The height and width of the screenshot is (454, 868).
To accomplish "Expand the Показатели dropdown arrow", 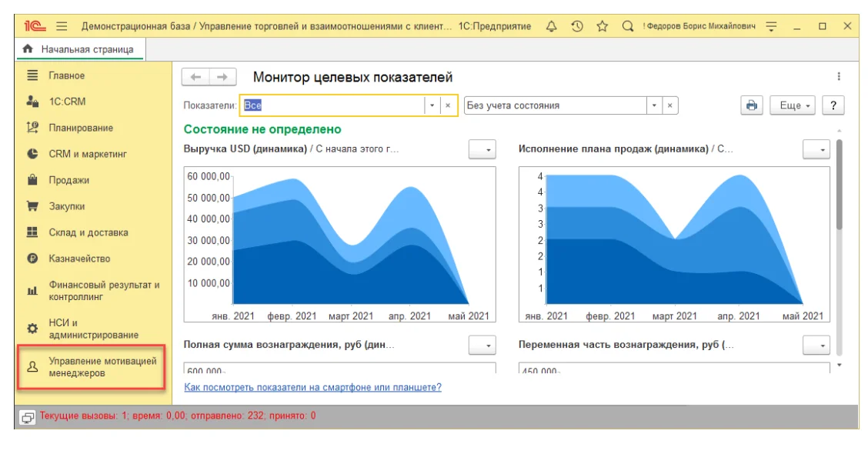I will 432,105.
